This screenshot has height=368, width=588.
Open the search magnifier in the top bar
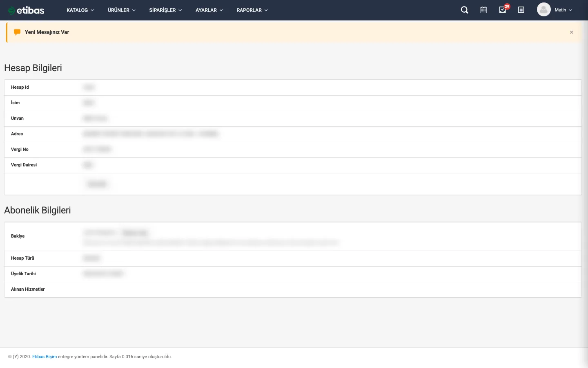tap(464, 10)
